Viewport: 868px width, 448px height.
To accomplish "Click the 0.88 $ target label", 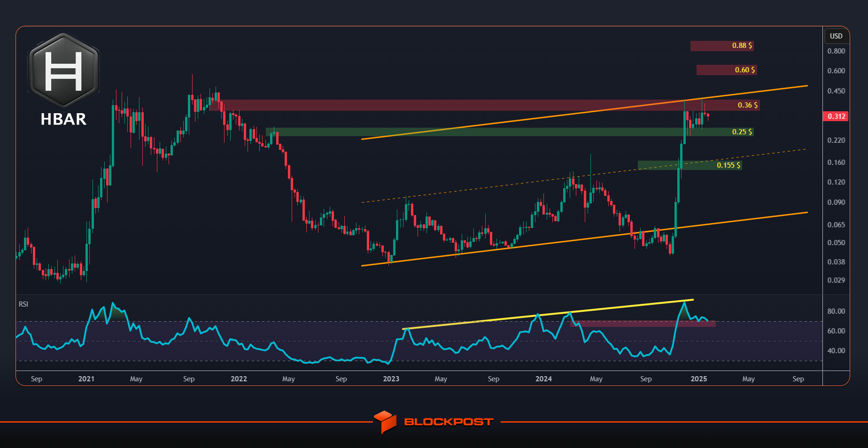I will pyautogui.click(x=742, y=46).
